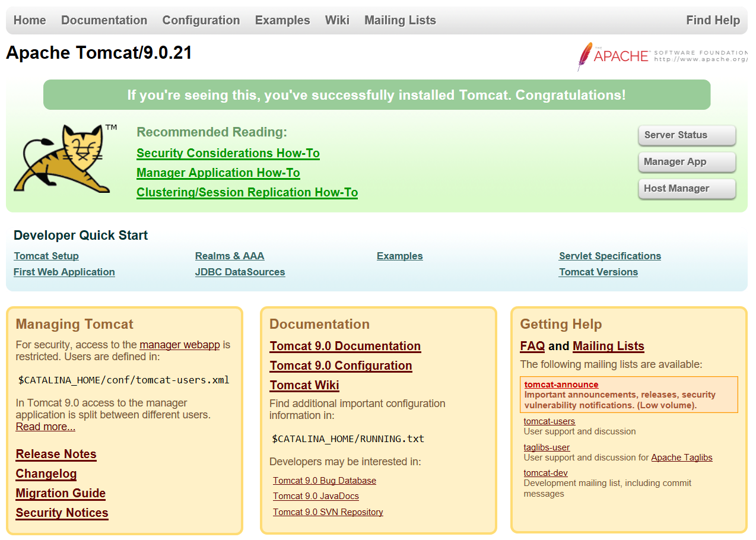This screenshot has width=756, height=540.
Task: Click the Read more... link
Action: (x=46, y=427)
